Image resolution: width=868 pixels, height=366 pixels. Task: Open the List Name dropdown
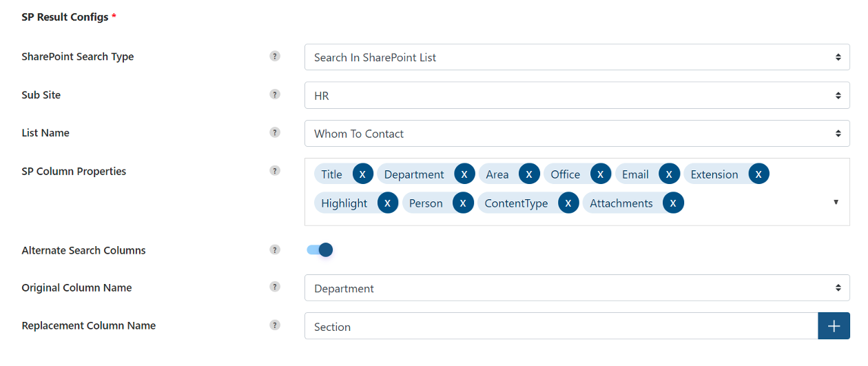577,134
